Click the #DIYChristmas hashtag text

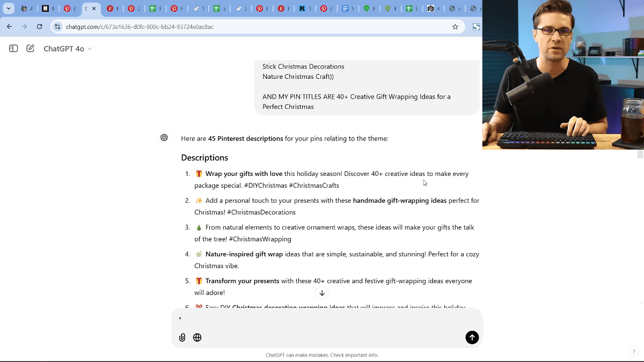266,186
